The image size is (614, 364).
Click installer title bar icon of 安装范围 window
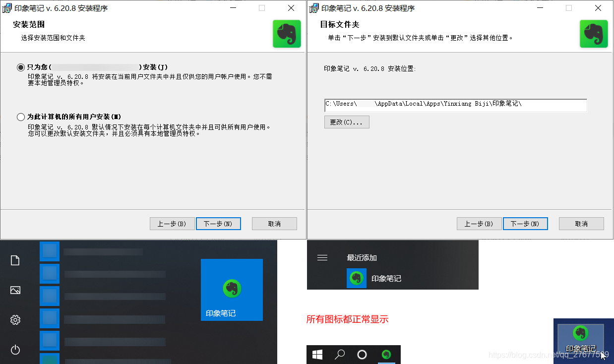click(x=7, y=8)
